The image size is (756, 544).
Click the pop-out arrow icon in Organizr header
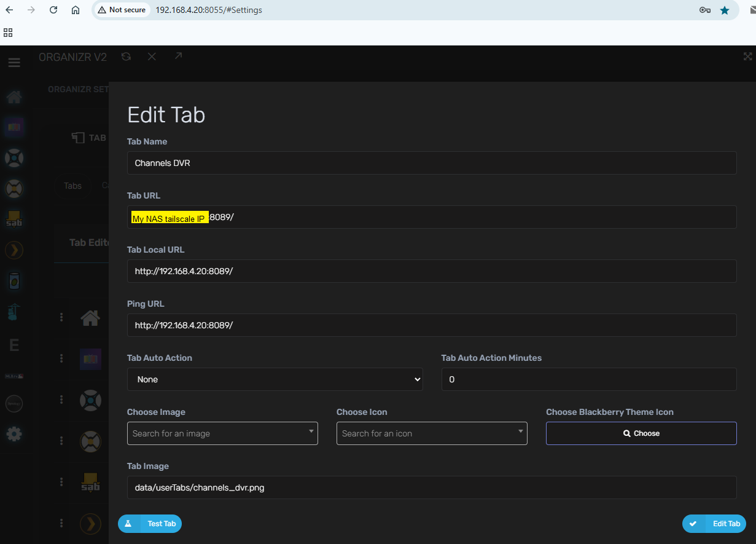click(x=177, y=57)
